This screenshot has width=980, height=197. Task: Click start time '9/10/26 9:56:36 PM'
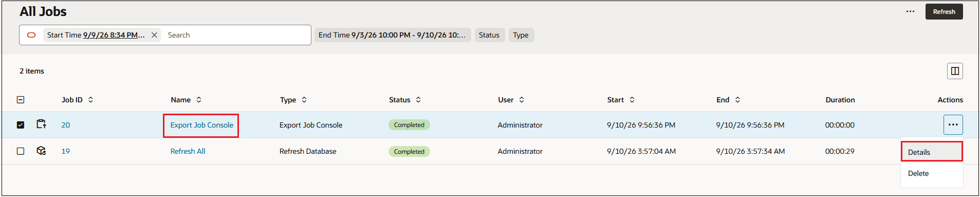pyautogui.click(x=641, y=125)
